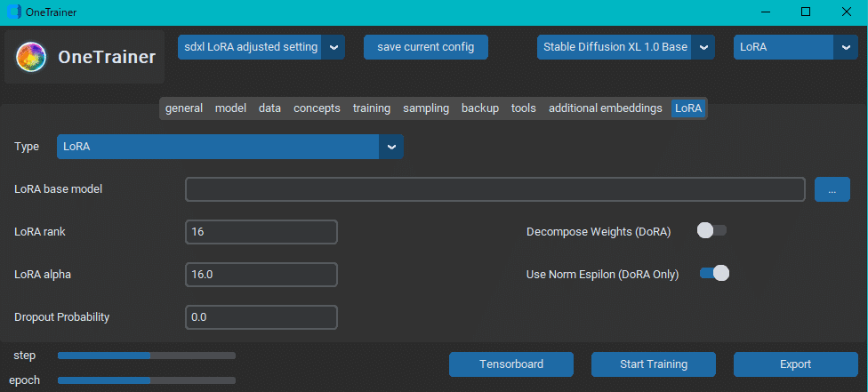Click the step progress bar
Screen dimensions: 868x392
click(147, 356)
